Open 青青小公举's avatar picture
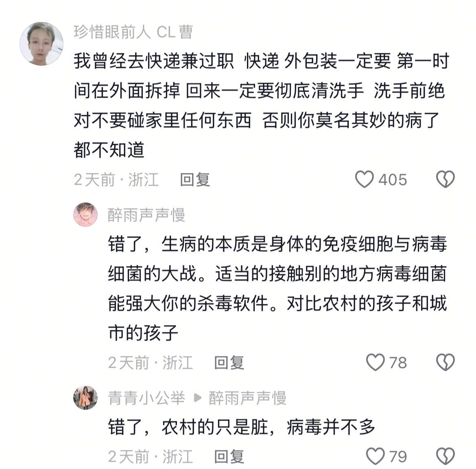This screenshot has height=469, width=476. (x=85, y=398)
